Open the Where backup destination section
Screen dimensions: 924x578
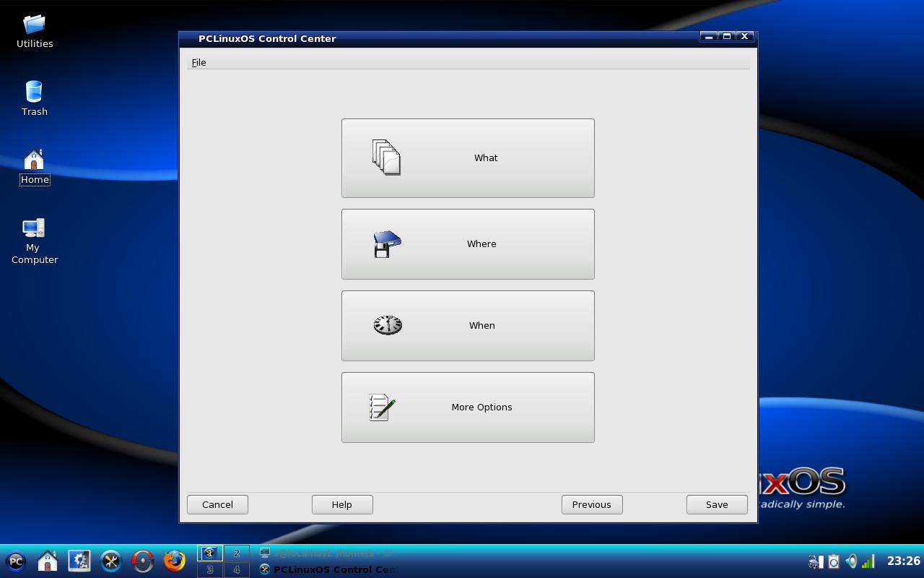(468, 244)
